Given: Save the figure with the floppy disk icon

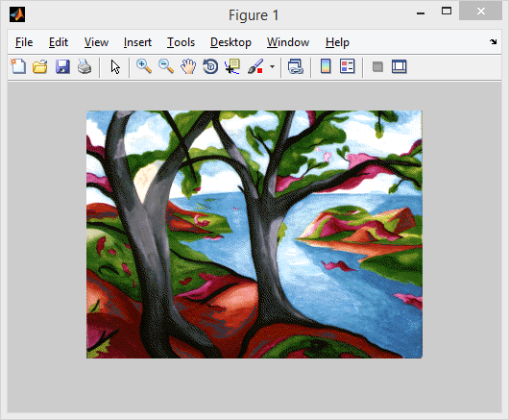Looking at the screenshot, I should tap(62, 66).
